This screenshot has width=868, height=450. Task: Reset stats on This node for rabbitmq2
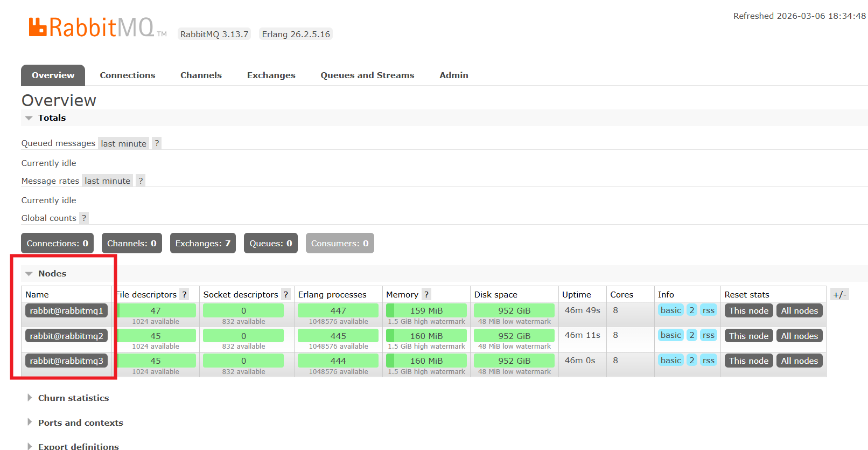pos(749,336)
